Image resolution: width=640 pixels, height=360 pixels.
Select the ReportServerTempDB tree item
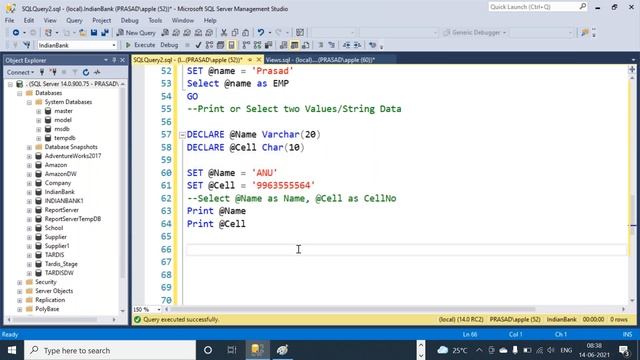click(73, 219)
